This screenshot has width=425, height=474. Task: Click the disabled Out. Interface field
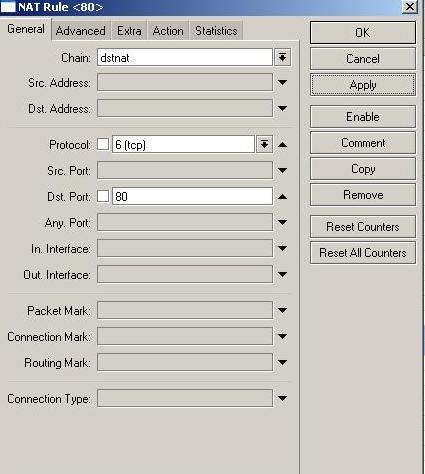(185, 274)
